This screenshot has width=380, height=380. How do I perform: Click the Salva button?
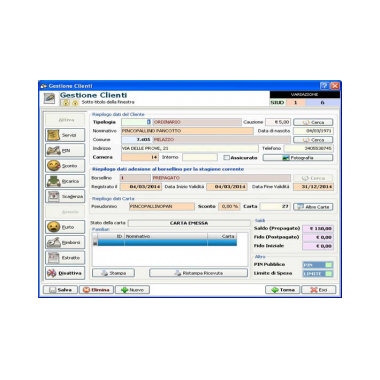coord(60,290)
